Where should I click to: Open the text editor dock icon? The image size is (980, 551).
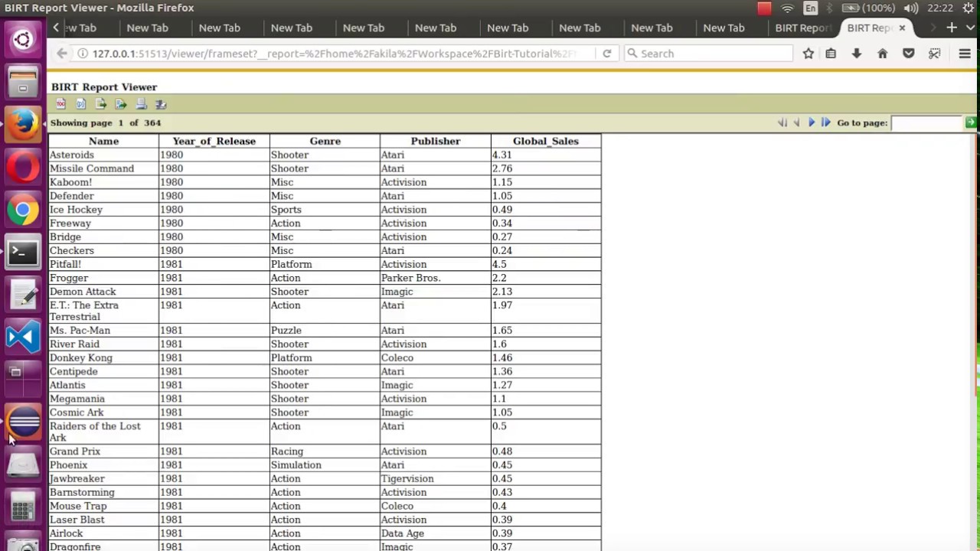point(23,295)
